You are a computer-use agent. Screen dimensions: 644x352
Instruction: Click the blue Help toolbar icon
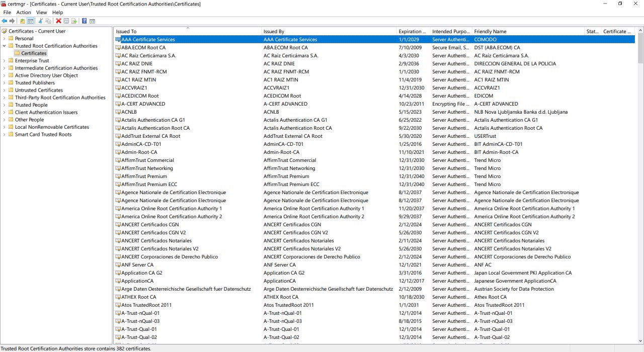pos(85,21)
